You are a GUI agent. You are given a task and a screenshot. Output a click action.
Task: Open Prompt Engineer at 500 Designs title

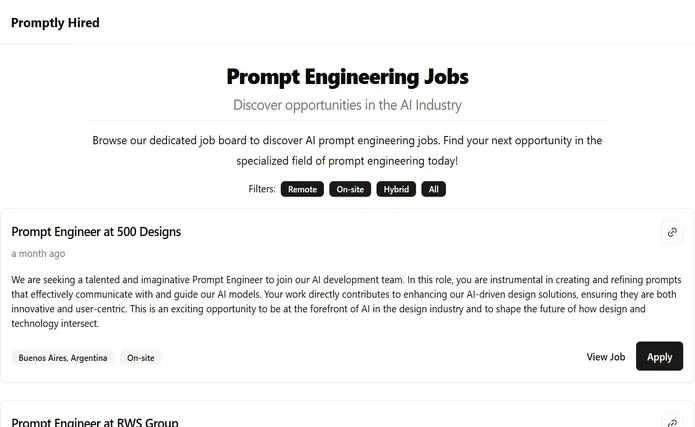click(96, 232)
